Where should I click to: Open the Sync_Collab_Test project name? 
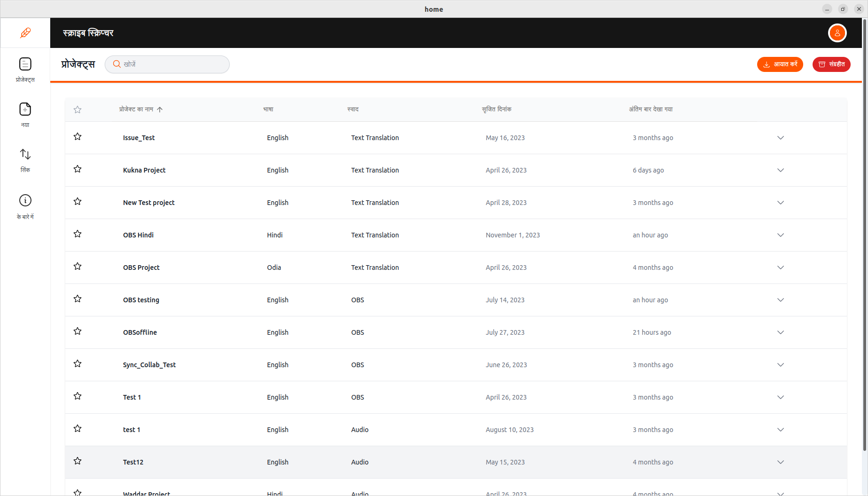coord(149,365)
